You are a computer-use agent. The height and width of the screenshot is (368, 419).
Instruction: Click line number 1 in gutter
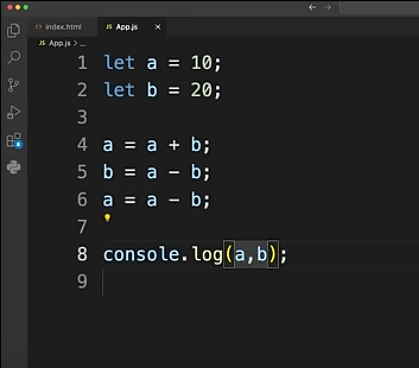(82, 63)
